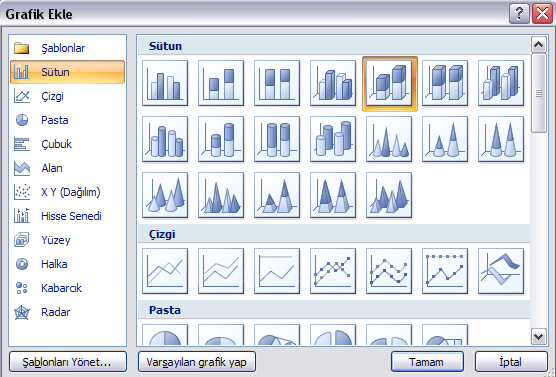The height and width of the screenshot is (377, 556).
Task: Choose the 3-D 100% stacked column chart
Action: click(x=445, y=83)
